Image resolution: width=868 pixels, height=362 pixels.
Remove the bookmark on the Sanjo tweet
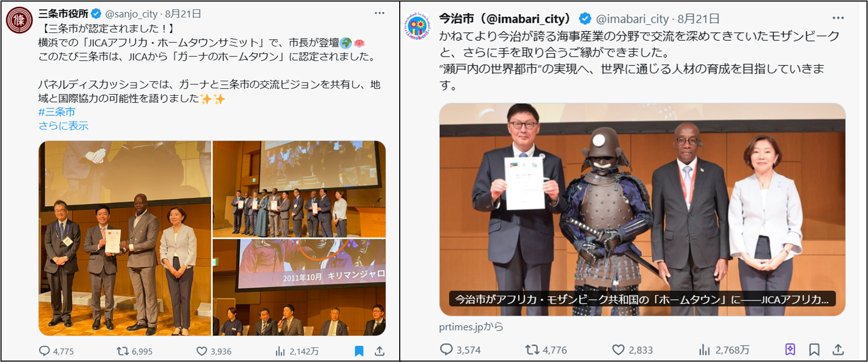coord(359,351)
